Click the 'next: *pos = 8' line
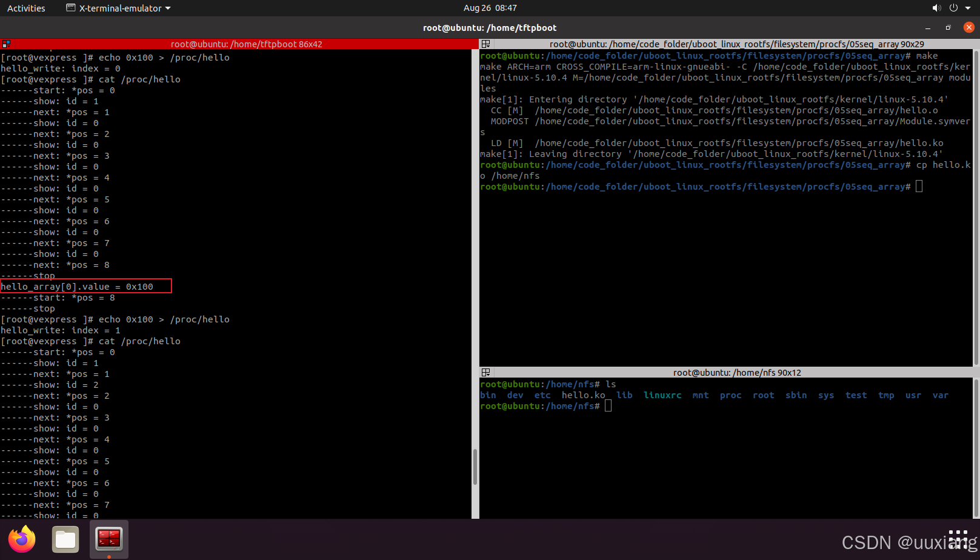Viewport: 980px width, 560px height. coord(55,265)
